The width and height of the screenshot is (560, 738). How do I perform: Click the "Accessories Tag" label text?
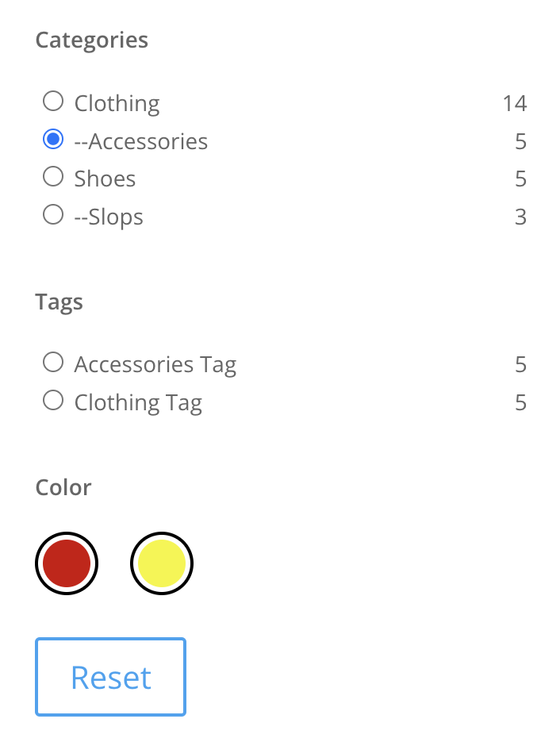(x=155, y=365)
